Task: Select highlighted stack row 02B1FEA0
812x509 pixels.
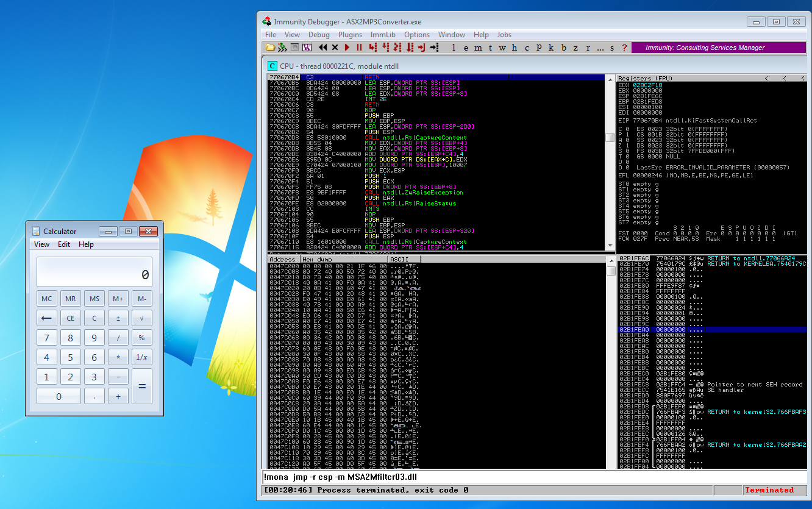Action: (x=711, y=329)
